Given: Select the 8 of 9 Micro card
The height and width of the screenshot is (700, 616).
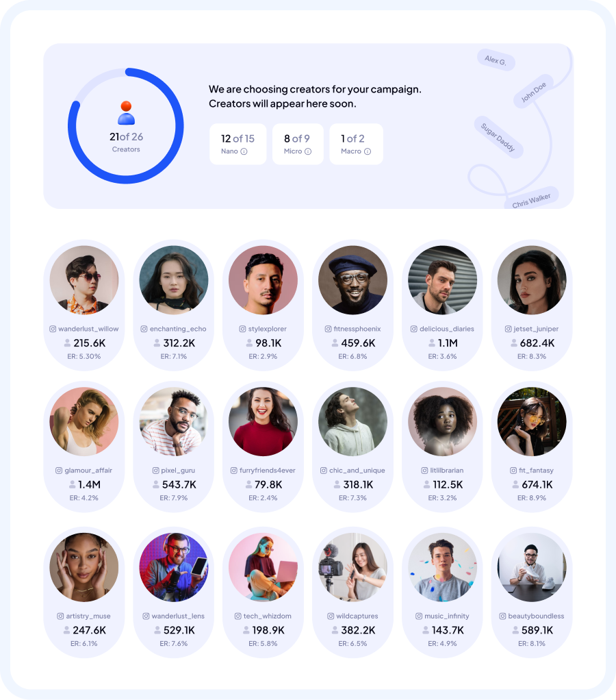Looking at the screenshot, I should pos(298,144).
